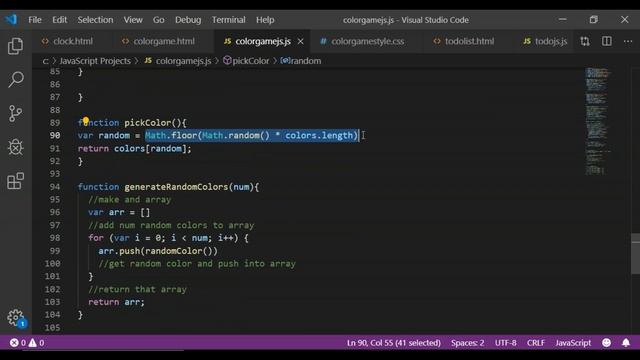Open the Source Control view
Viewport: 640px width, 360px height.
coord(16,113)
